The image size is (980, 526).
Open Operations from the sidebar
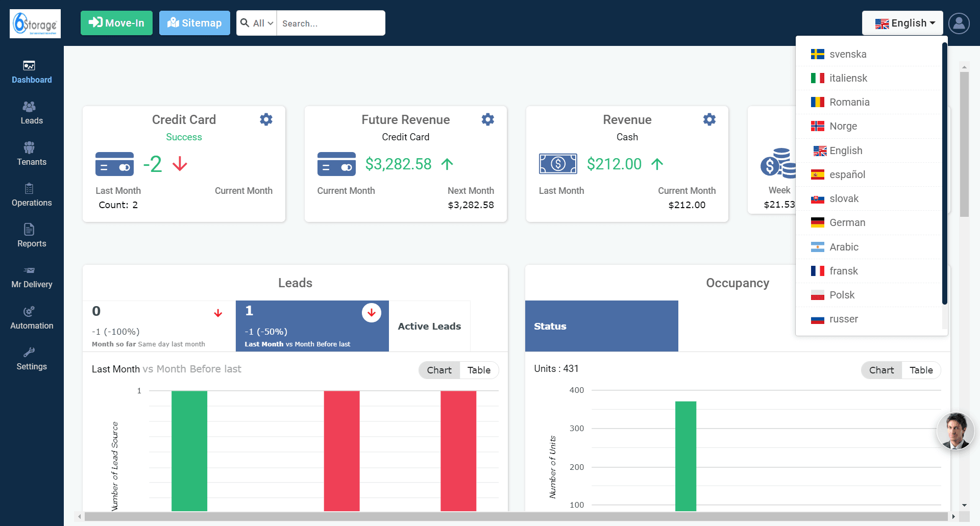pos(32,195)
